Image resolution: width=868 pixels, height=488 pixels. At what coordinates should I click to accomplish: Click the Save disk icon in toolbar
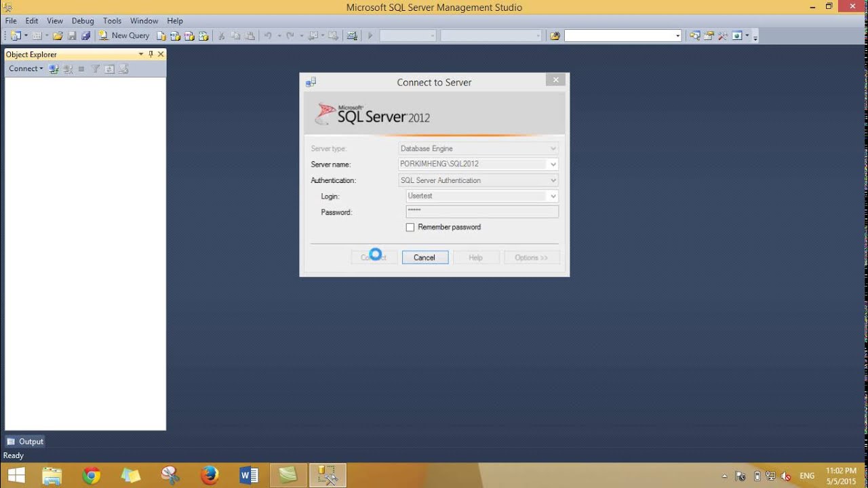(72, 35)
